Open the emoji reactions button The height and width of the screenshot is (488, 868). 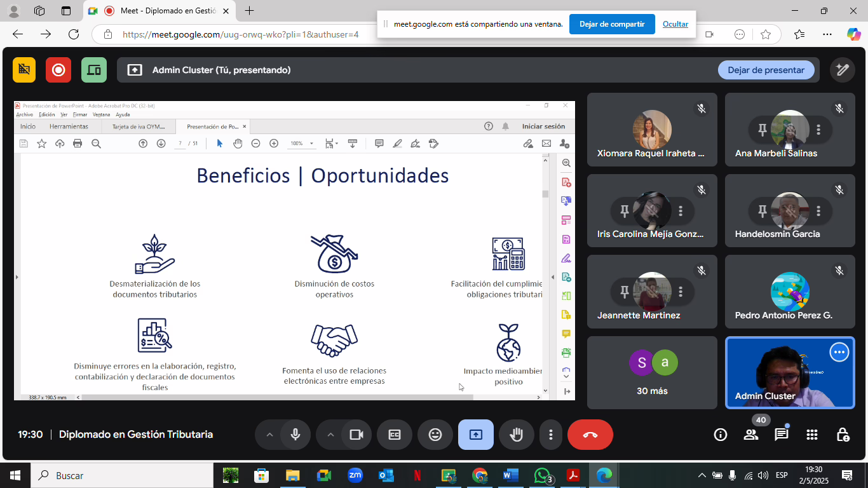pos(435,435)
